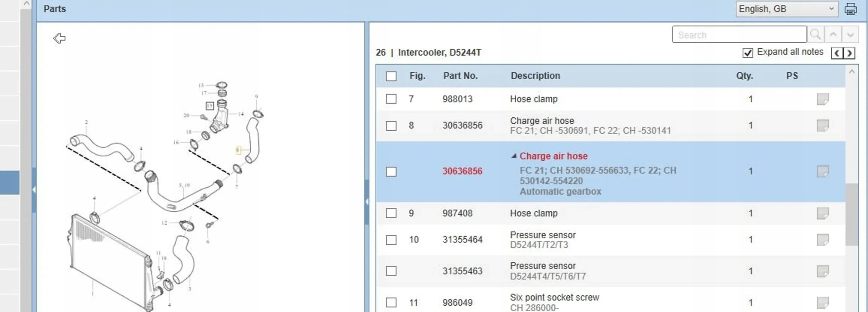The width and height of the screenshot is (868, 312).
Task: Click the Six point socket screw description
Action: pyautogui.click(x=555, y=297)
